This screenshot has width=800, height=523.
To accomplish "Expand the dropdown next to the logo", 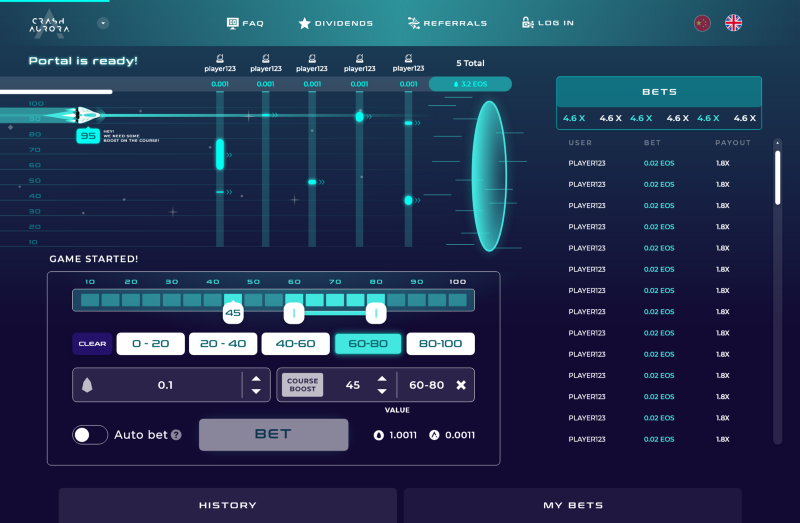I will point(103,23).
